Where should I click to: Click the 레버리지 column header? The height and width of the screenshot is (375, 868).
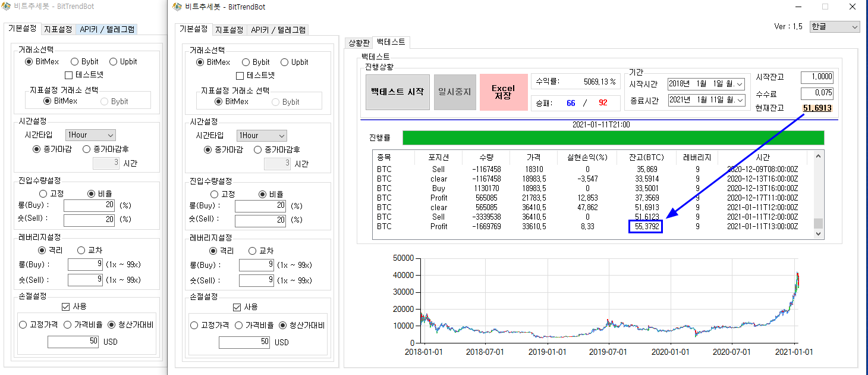pos(697,158)
